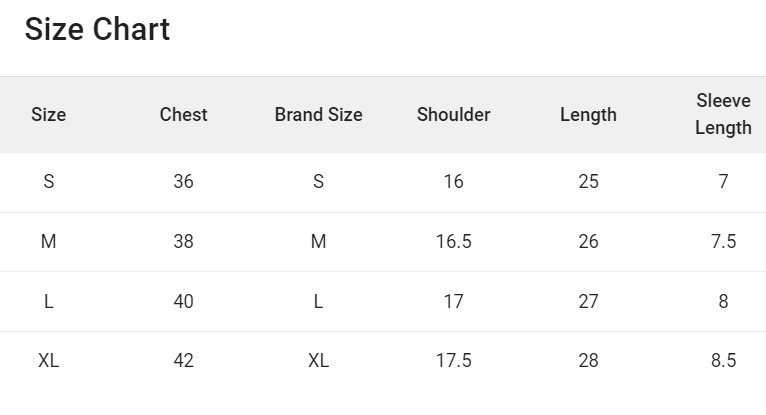Select length value 25 for size S
This screenshot has height=415, width=766.
pos(588,182)
